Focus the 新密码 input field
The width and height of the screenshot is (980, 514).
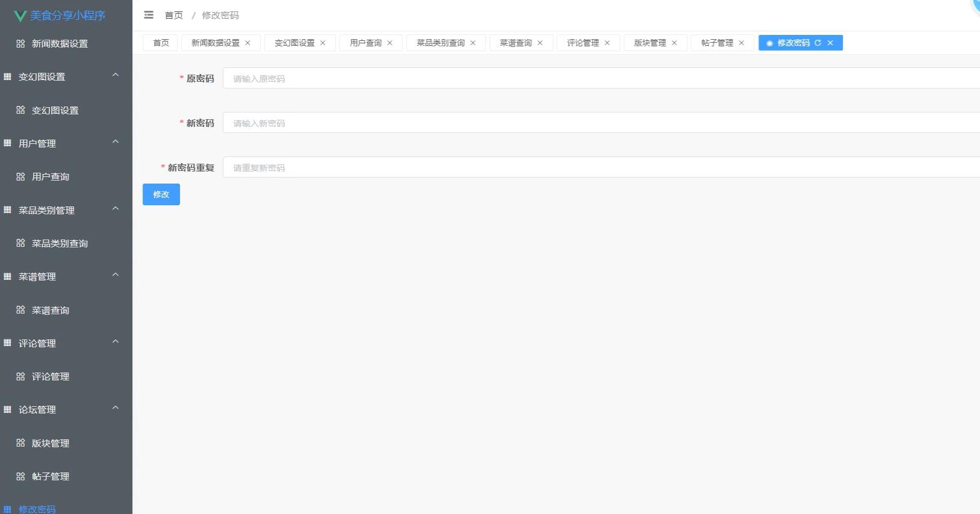[601, 123]
